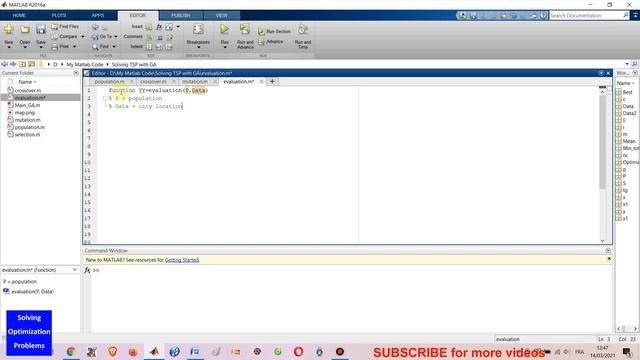Viewport: 640px width, 360px height.
Task: Click the Insert section icon
Action: (149, 27)
